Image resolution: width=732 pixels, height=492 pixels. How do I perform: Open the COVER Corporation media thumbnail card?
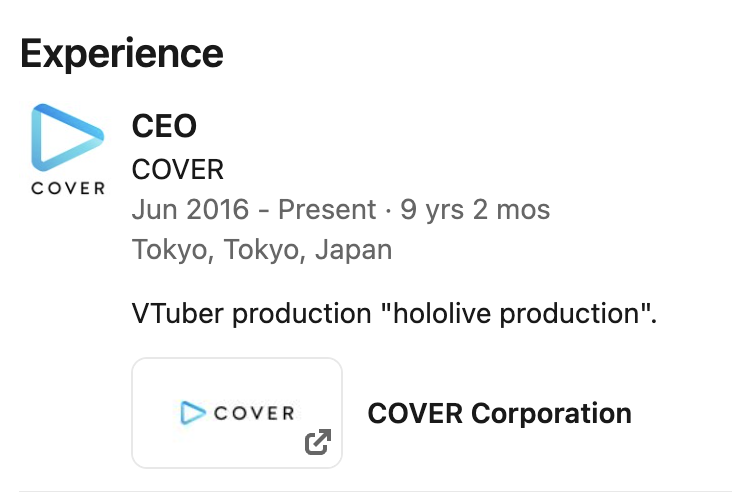coord(237,413)
